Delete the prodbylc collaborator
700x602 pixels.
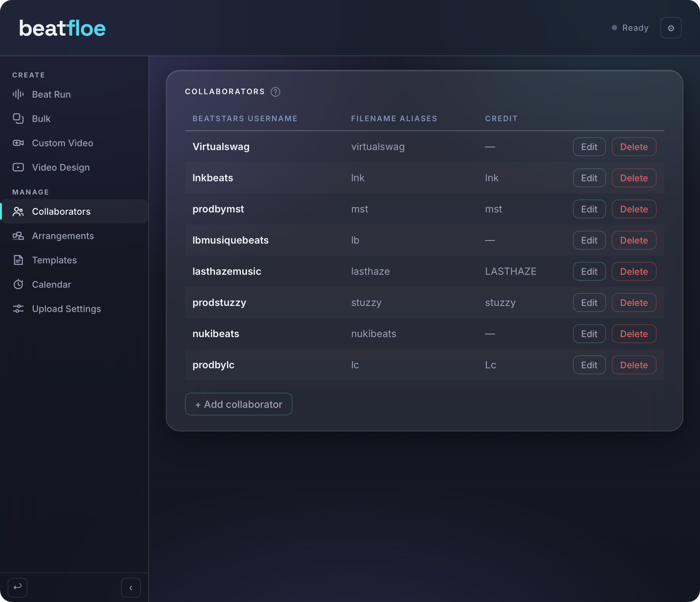pyautogui.click(x=634, y=365)
